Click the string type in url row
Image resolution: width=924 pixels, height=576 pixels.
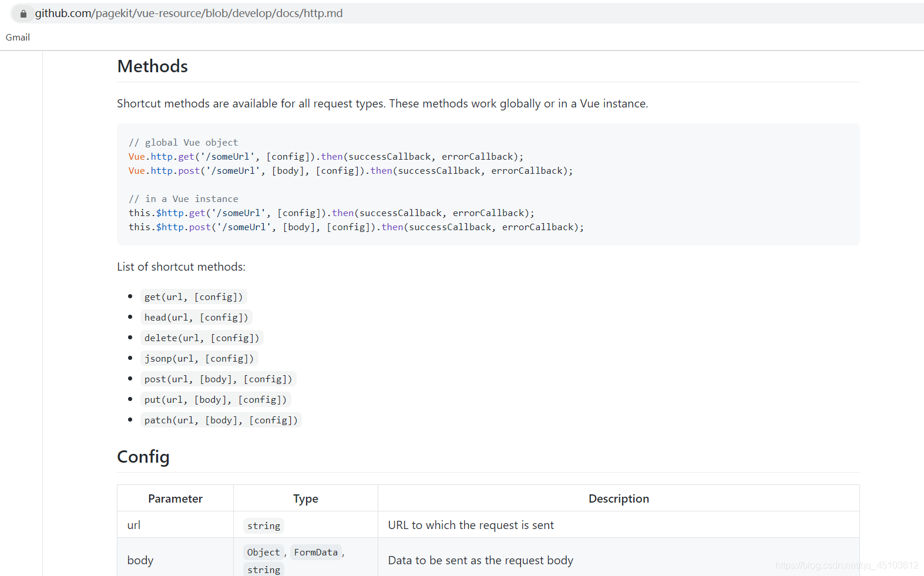[264, 526]
